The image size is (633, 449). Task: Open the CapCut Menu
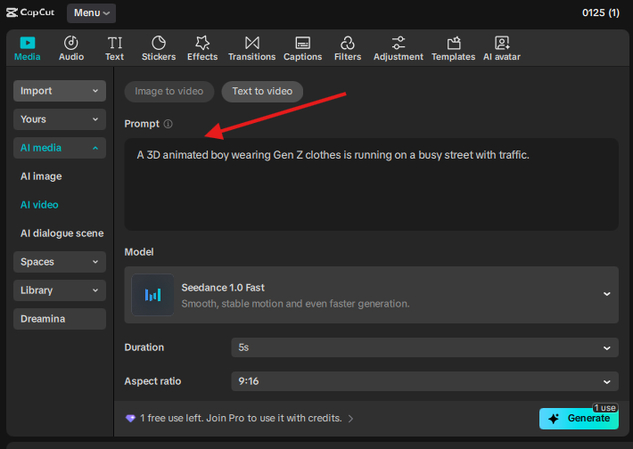(x=91, y=13)
